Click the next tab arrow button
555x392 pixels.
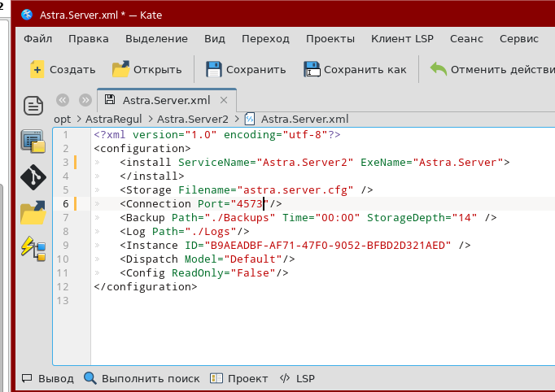click(85, 100)
